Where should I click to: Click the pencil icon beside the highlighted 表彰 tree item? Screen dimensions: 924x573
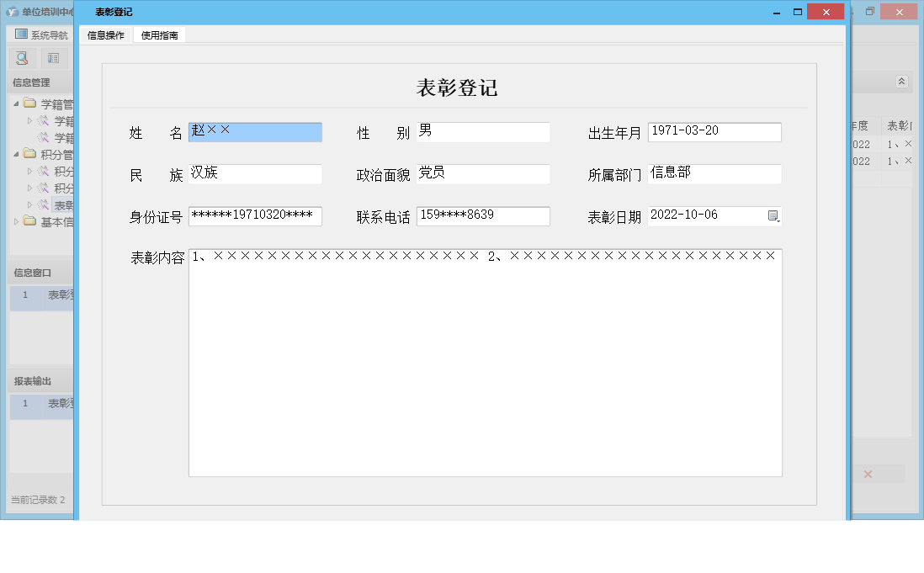43,204
